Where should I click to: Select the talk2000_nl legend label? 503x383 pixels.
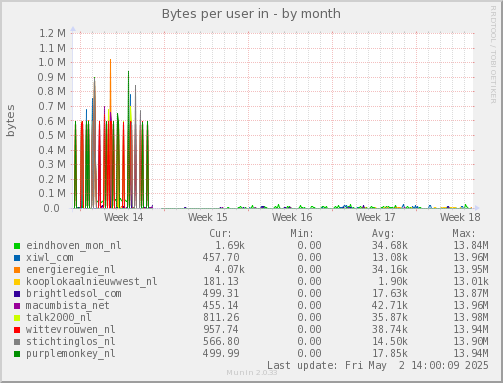(59, 318)
